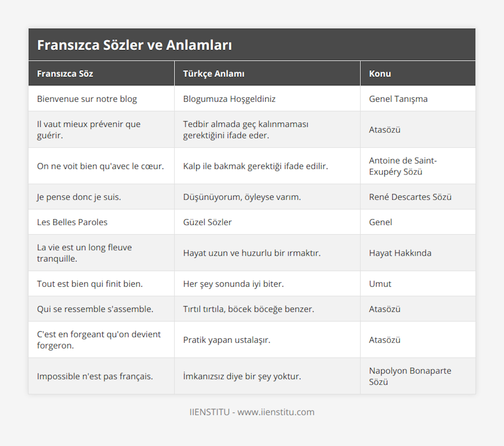Screen dimensions: 504x446
Task: Click 'Impossible n'est pas français.' quote
Action: (x=95, y=376)
